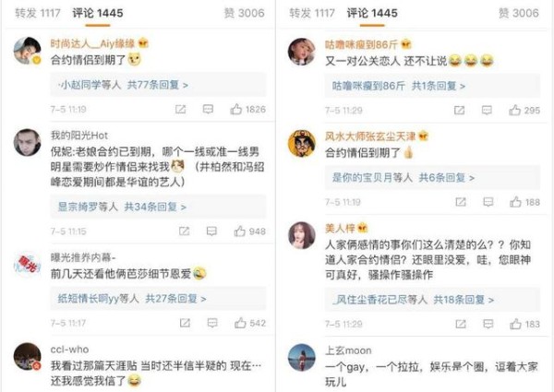
Task: Repost the comment by 咕噜咪瘦到86斤
Action: [459, 111]
